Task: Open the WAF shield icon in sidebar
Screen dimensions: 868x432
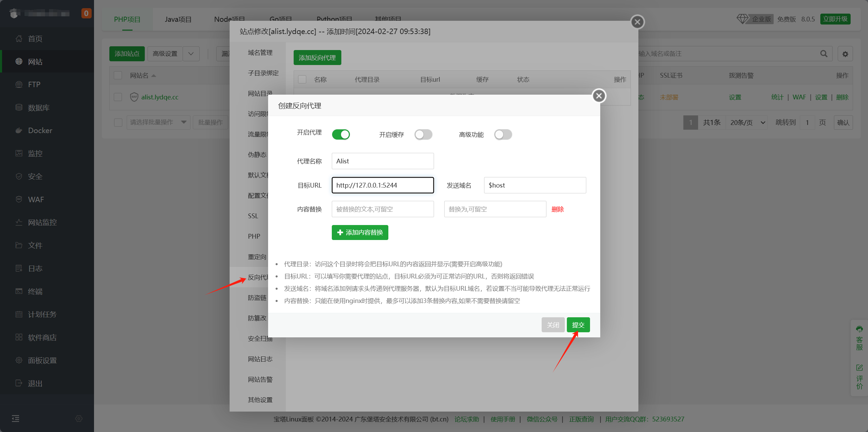Action: click(19, 199)
